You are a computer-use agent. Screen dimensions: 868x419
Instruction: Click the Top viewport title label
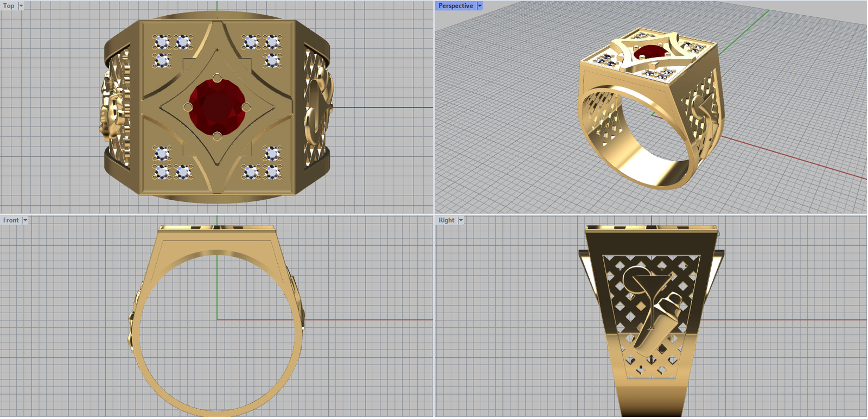(9, 6)
